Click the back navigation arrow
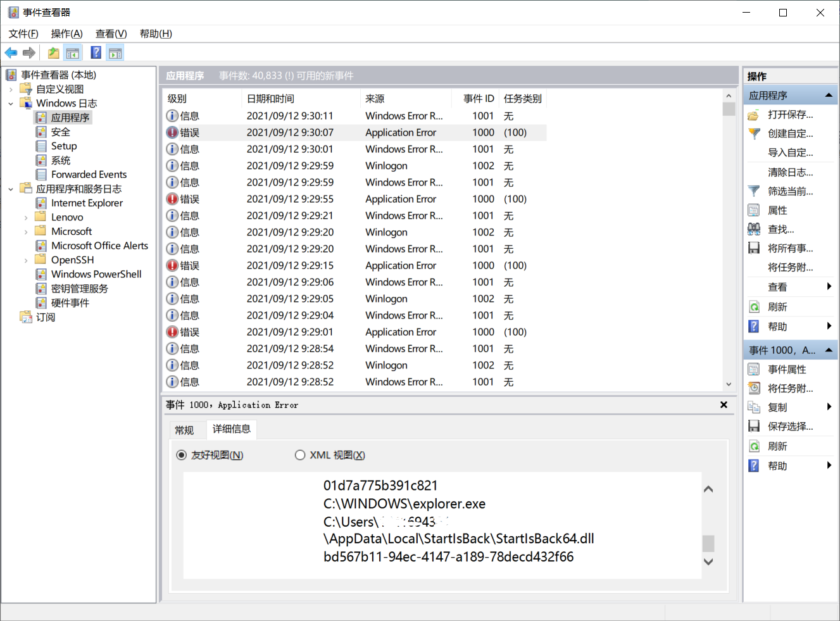Screen dimensions: 840x621 coord(11,53)
